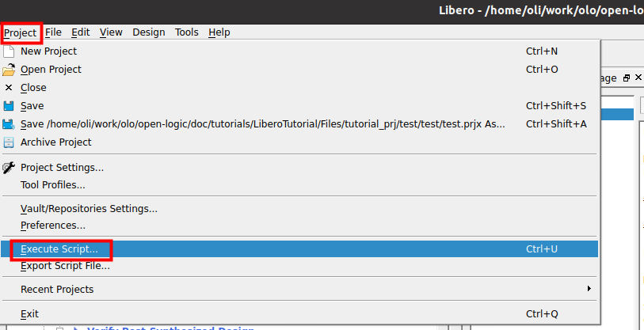This screenshot has height=330, width=644.
Task: Click the New Project blank page icon
Action: pyautogui.click(x=9, y=51)
